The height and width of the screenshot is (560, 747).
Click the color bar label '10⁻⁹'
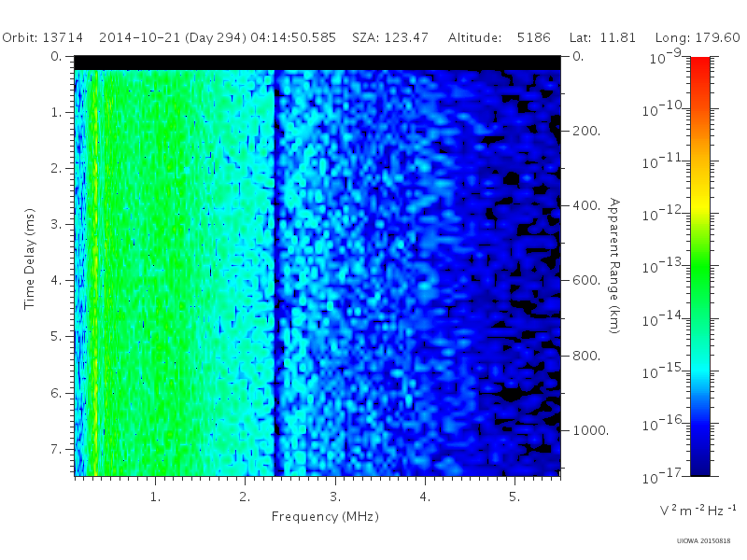pyautogui.click(x=666, y=57)
